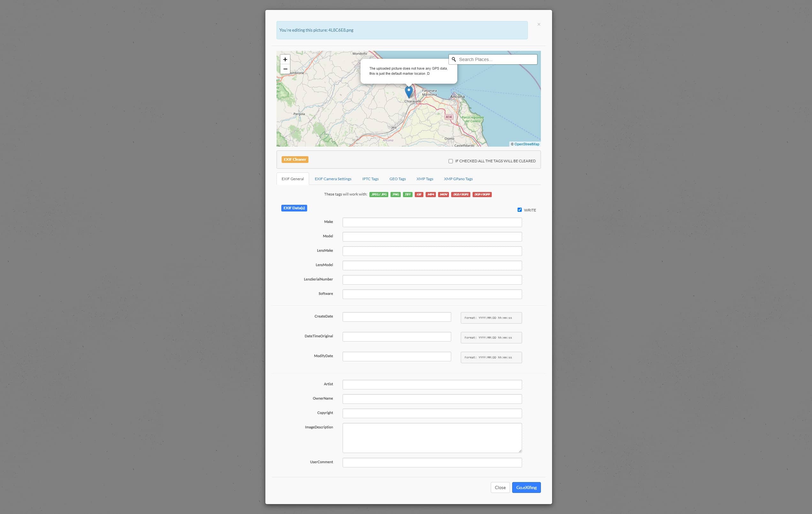Click the 3G2/3GP2 format badge
Image resolution: width=812 pixels, height=514 pixels.
click(461, 195)
